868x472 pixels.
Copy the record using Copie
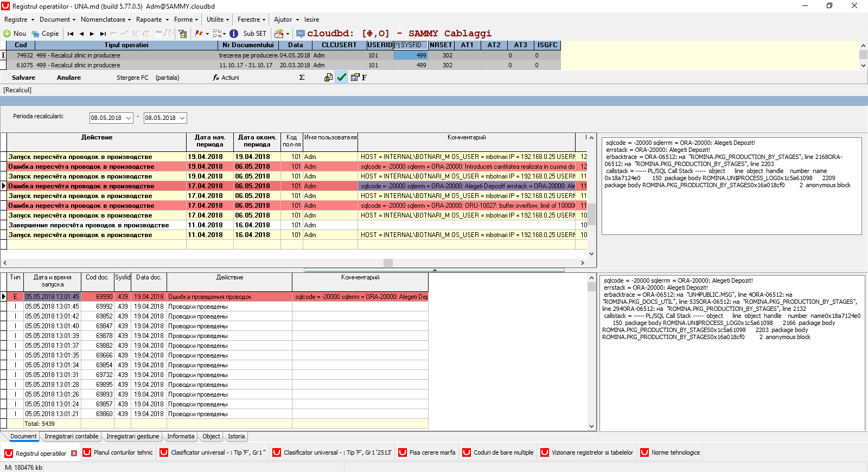click(45, 34)
